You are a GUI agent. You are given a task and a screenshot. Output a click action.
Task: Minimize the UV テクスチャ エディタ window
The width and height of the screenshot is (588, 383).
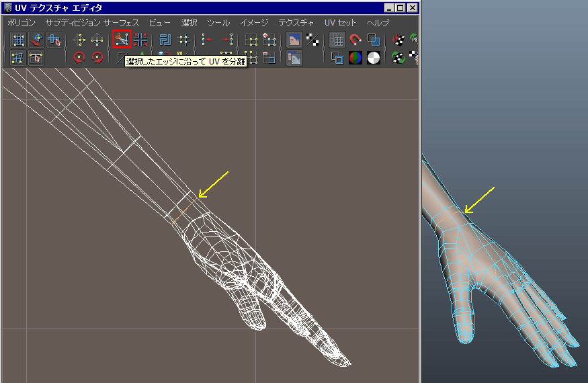389,7
